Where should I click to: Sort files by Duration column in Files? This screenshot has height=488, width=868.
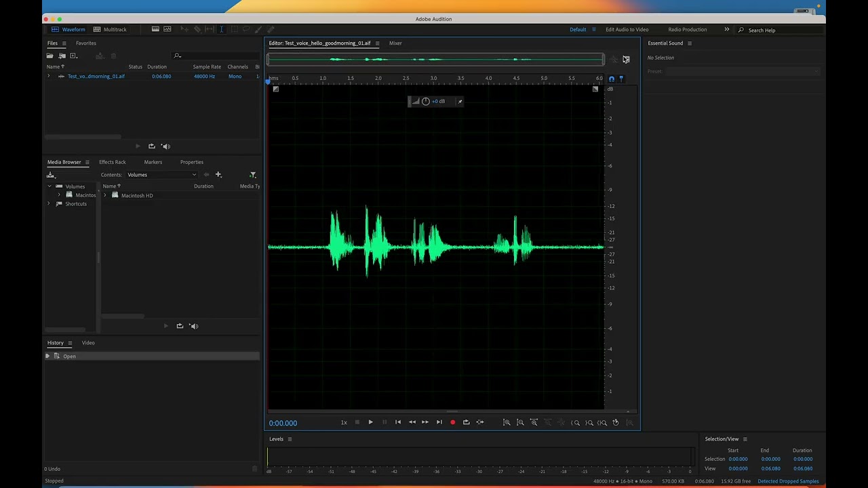157,66
